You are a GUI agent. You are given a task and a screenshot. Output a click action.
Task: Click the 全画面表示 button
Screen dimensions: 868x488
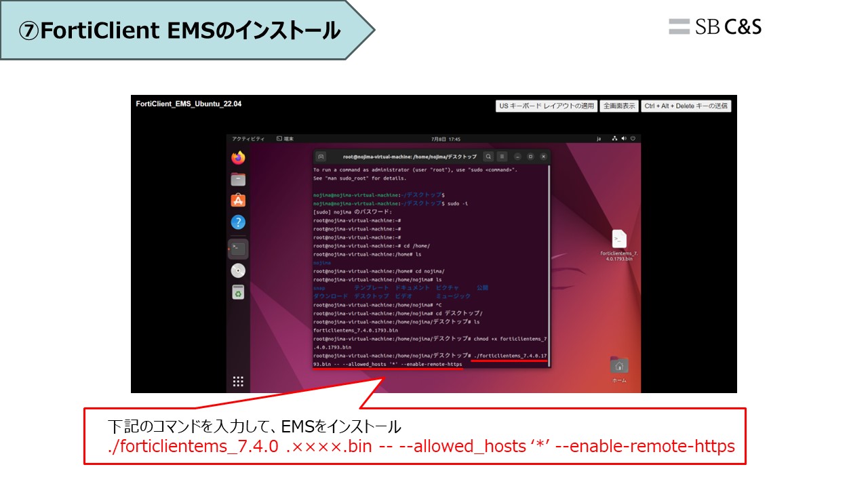click(x=619, y=106)
